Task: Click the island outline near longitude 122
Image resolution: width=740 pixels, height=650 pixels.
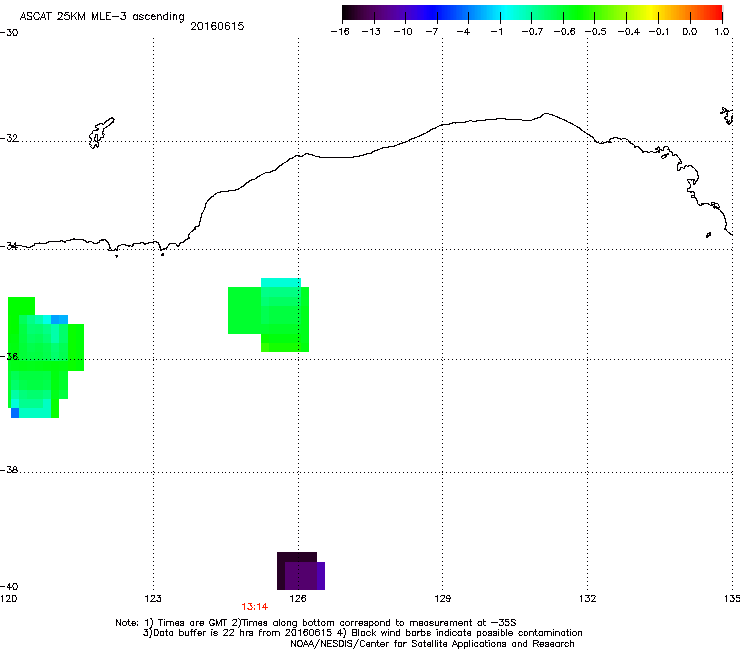Action: 101,133
